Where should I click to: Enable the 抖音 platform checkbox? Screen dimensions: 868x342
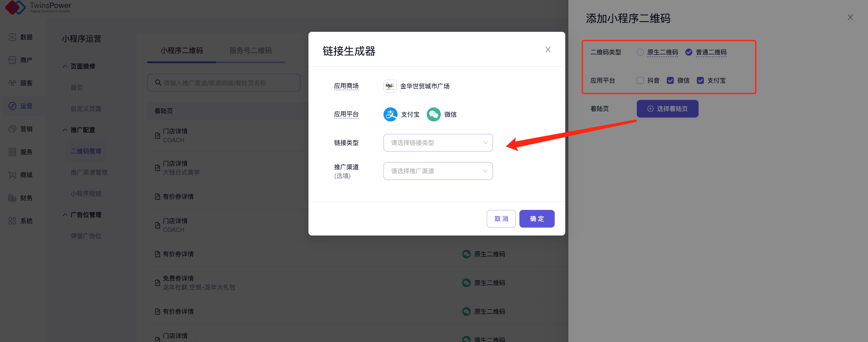[640, 80]
